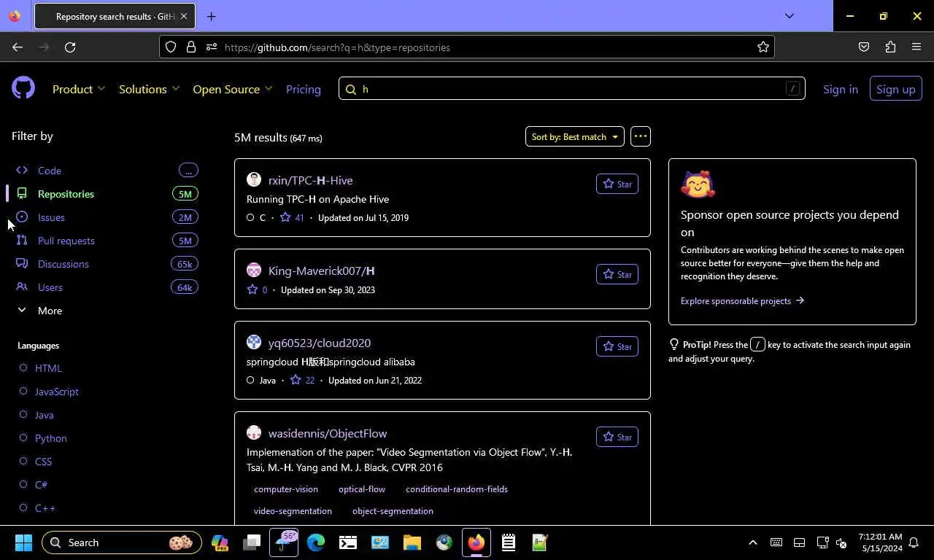Click the GitHub search input field
Viewport: 934px width, 560px height.
coord(572,88)
